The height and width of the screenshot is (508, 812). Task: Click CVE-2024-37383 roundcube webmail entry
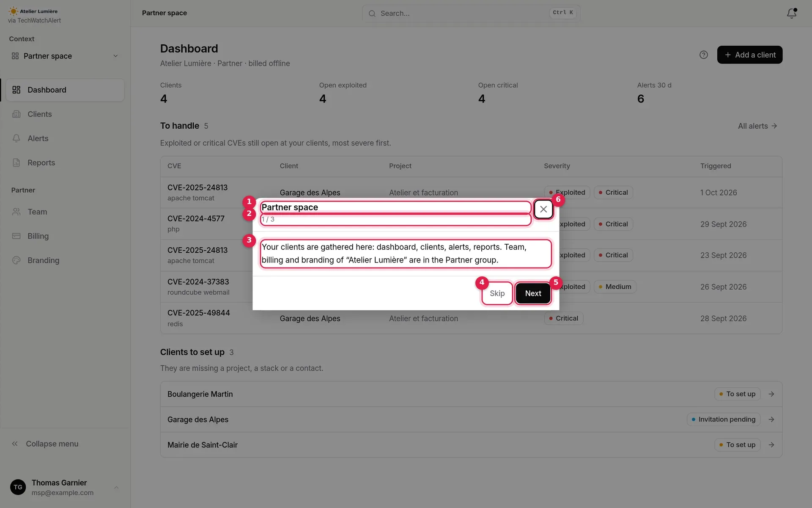coord(198,287)
